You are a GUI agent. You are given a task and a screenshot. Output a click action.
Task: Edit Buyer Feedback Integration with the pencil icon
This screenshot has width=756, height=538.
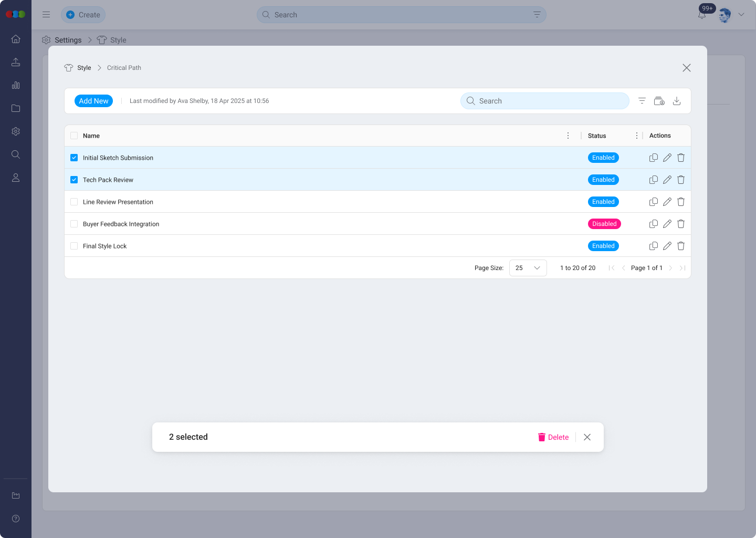[x=667, y=224]
